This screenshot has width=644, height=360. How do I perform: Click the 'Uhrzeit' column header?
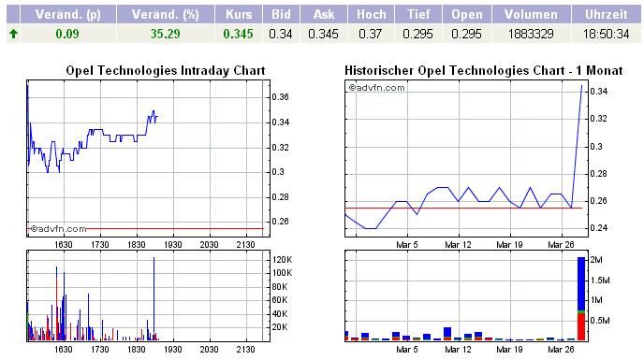[x=607, y=14]
